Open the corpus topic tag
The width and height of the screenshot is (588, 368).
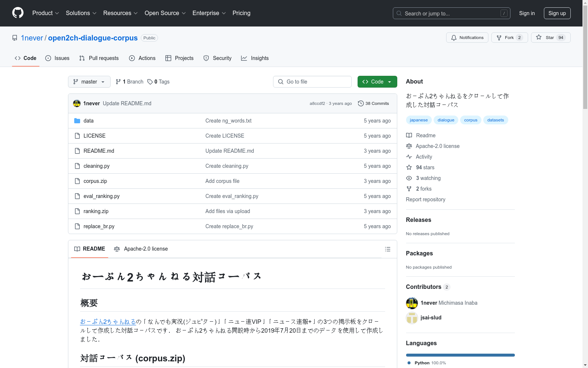coord(471,120)
